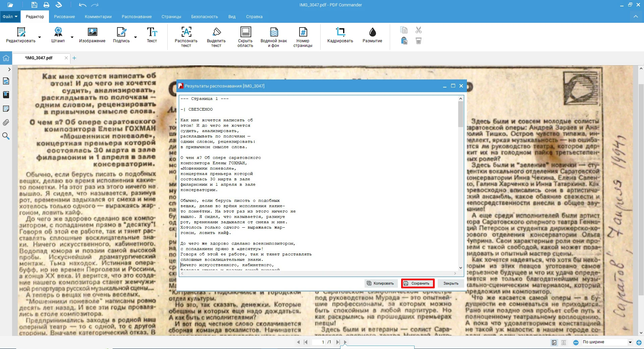The height and width of the screenshot is (349, 644).
Task: Switch to the Страницы tab
Action: 171,16
